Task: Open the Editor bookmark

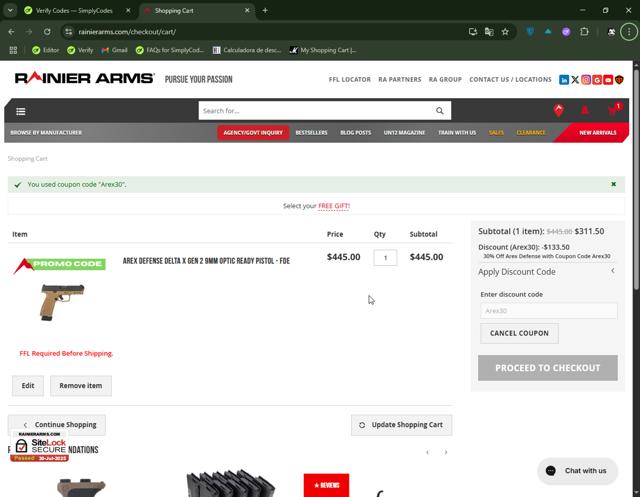Action: [x=46, y=50]
